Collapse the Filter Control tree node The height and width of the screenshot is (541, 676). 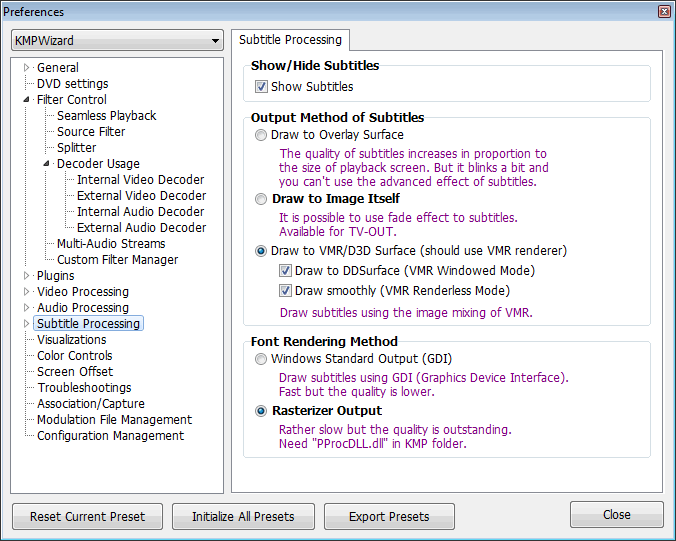pyautogui.click(x=27, y=100)
